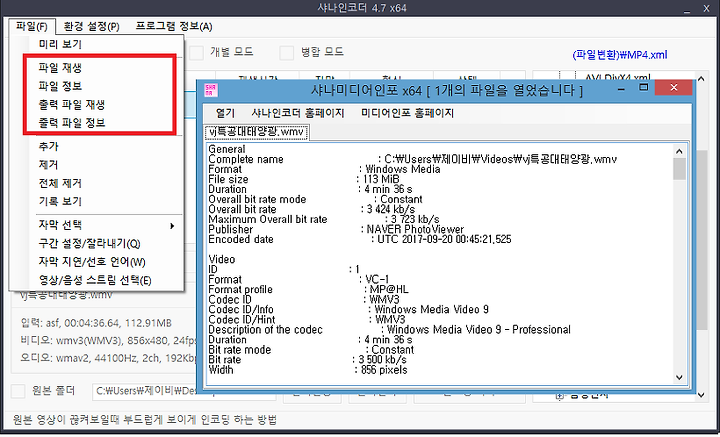Close the 샤나미디어인포 window
Image resolution: width=720 pixels, height=437 pixels.
coord(674,87)
